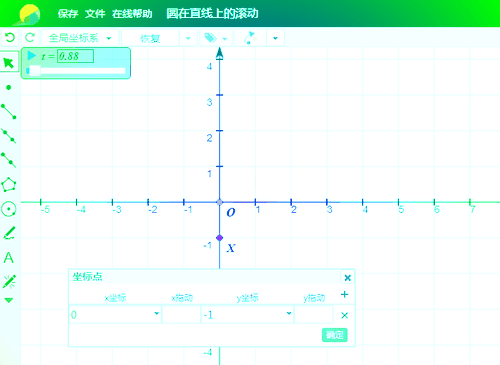
Task: Open the 保存 menu
Action: pyautogui.click(x=68, y=14)
